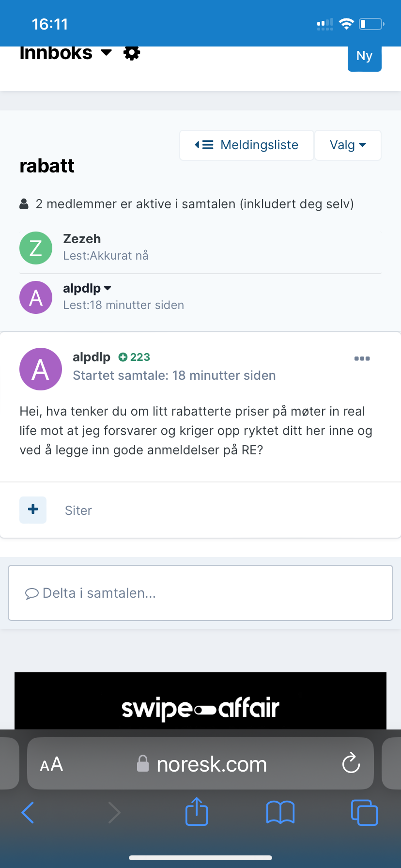The height and width of the screenshot is (868, 401).
Task: Open the Valg dropdown menu
Action: 348,145
